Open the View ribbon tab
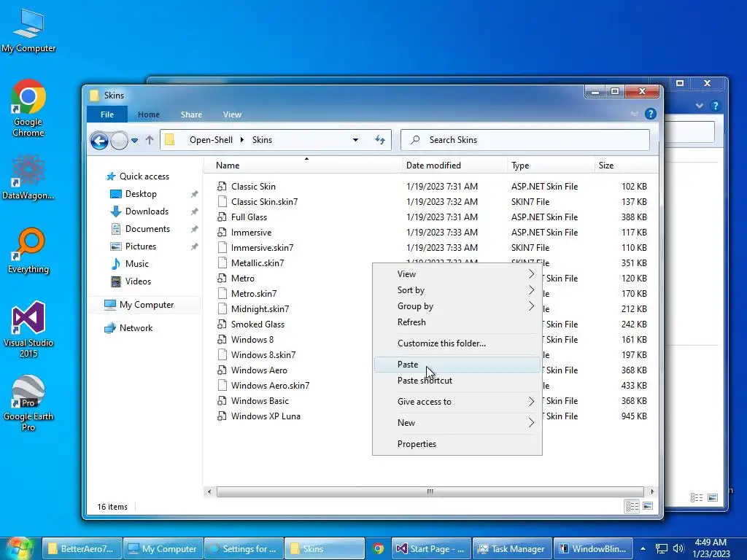 coord(232,114)
